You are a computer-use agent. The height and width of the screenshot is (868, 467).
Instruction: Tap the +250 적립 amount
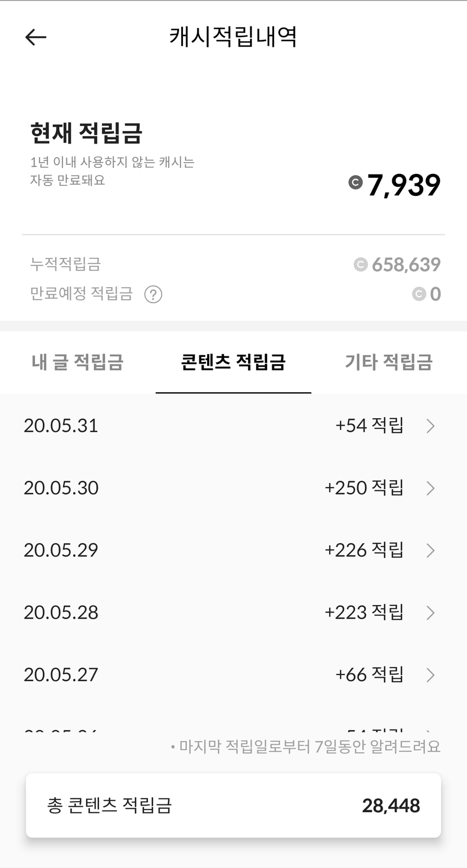[364, 487]
